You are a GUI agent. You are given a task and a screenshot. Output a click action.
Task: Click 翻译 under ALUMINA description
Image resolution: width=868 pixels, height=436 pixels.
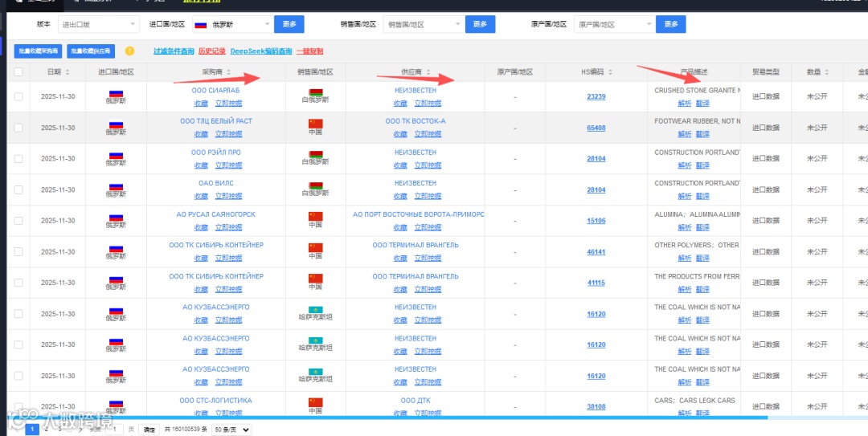[702, 227]
